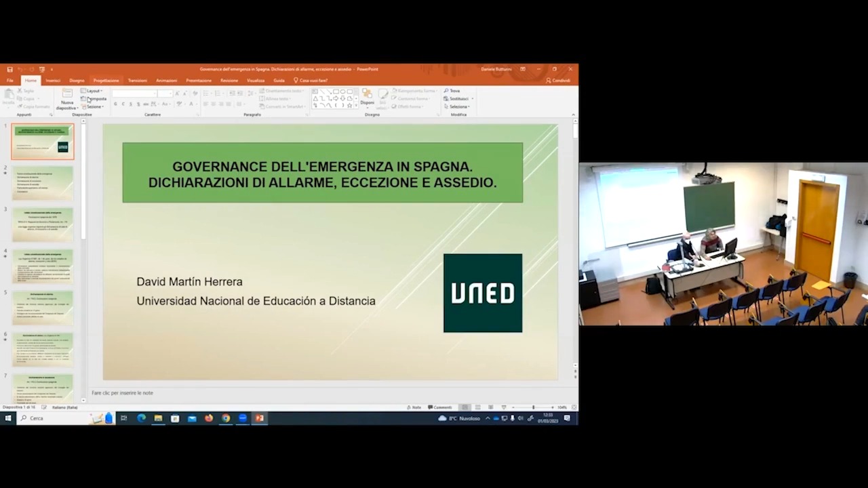Click the David Martín Herrera author text
This screenshot has width=868, height=488.
point(189,282)
